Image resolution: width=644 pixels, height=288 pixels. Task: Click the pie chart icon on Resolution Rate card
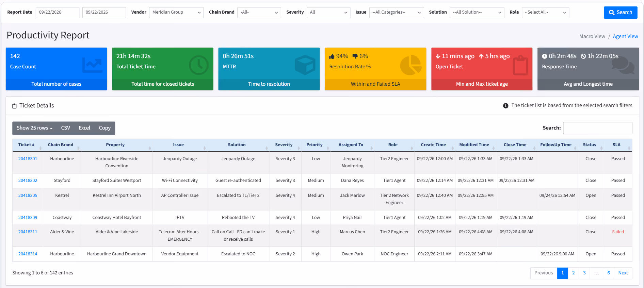(411, 65)
